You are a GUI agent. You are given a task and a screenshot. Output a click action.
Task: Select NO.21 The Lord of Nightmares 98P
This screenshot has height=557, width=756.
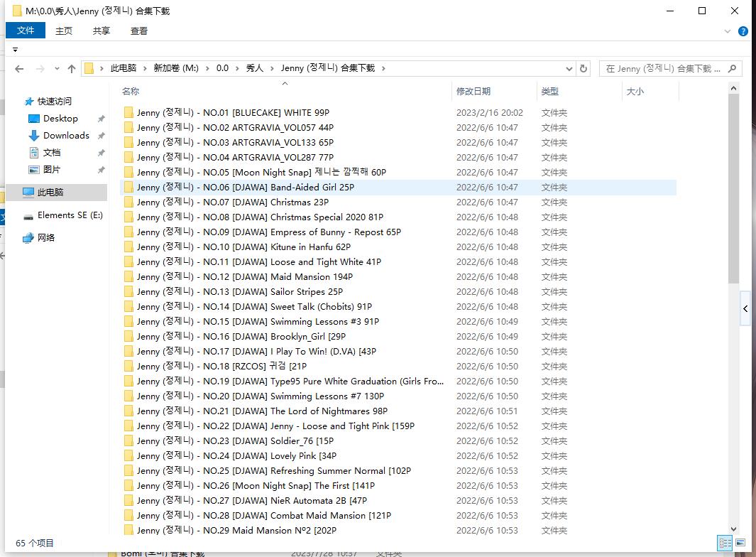(398, 411)
